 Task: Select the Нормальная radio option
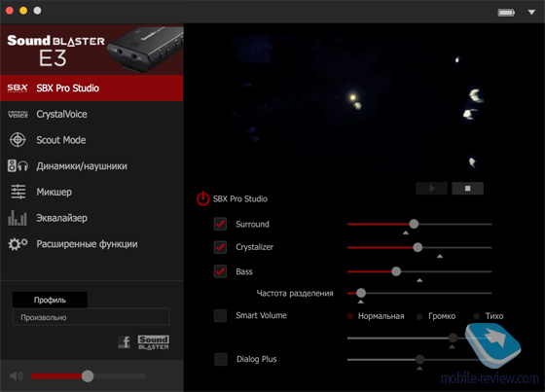(350, 316)
